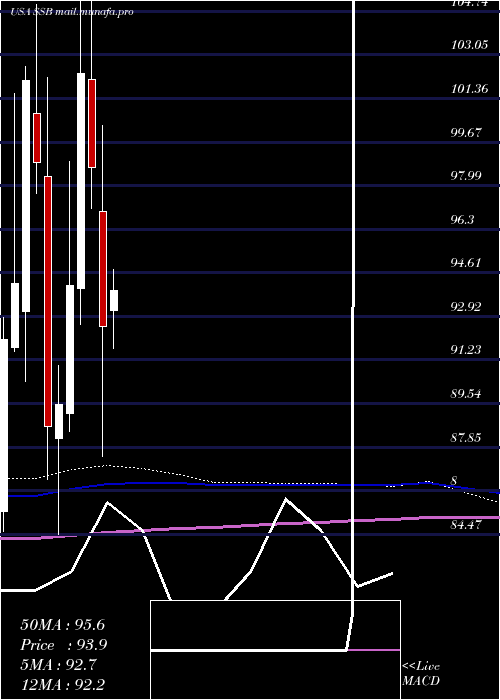500x700 pixels.
Task: Click the 101.36 price axis label
Action: pos(469,88)
